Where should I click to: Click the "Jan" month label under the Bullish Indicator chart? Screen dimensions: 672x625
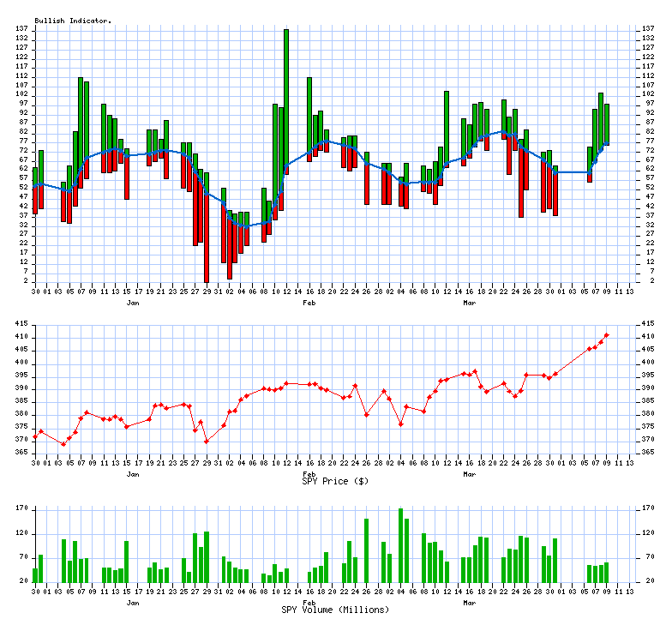133,303
